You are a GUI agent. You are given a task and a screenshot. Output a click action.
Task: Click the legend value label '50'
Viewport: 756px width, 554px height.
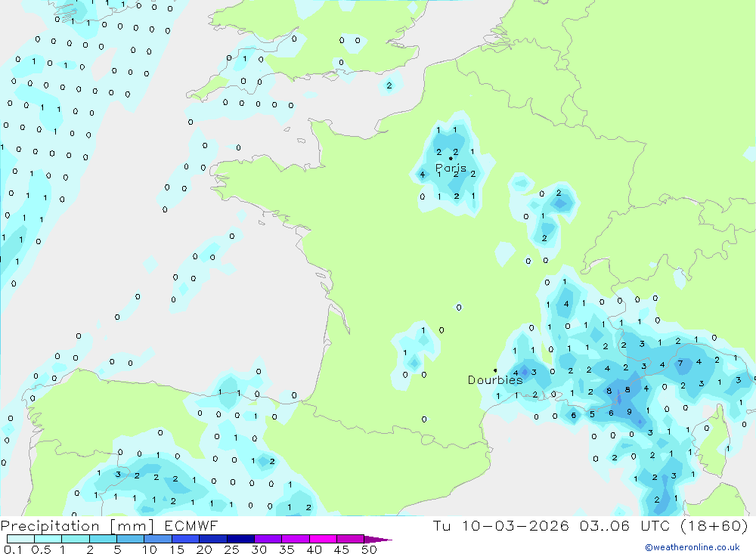[369, 549]
